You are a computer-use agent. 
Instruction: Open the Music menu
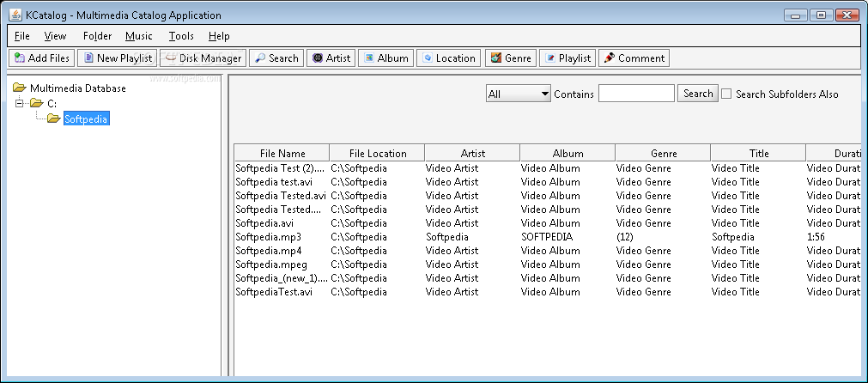[x=139, y=36]
